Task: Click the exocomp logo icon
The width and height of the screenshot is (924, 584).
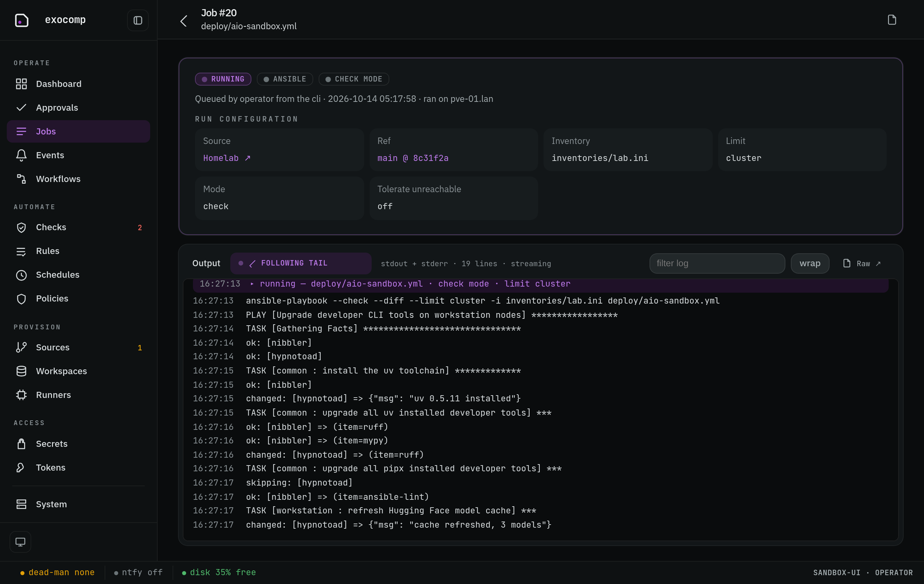Action: 21,20
